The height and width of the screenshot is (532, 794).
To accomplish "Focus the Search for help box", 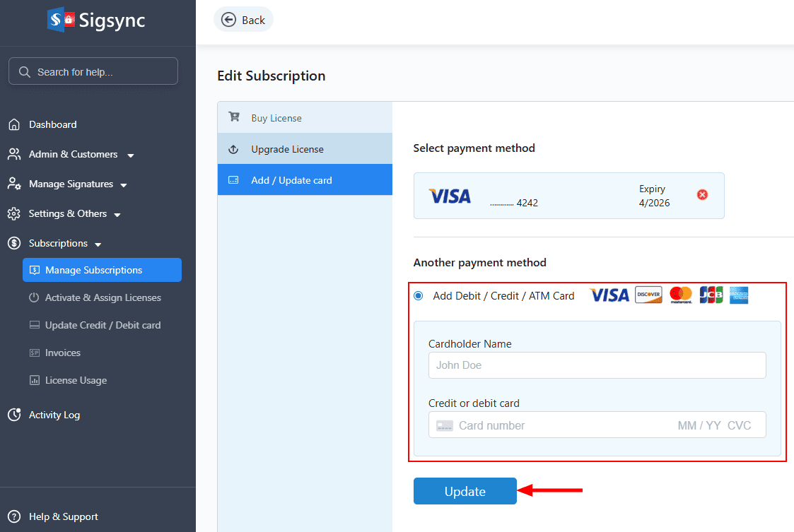I will [93, 71].
